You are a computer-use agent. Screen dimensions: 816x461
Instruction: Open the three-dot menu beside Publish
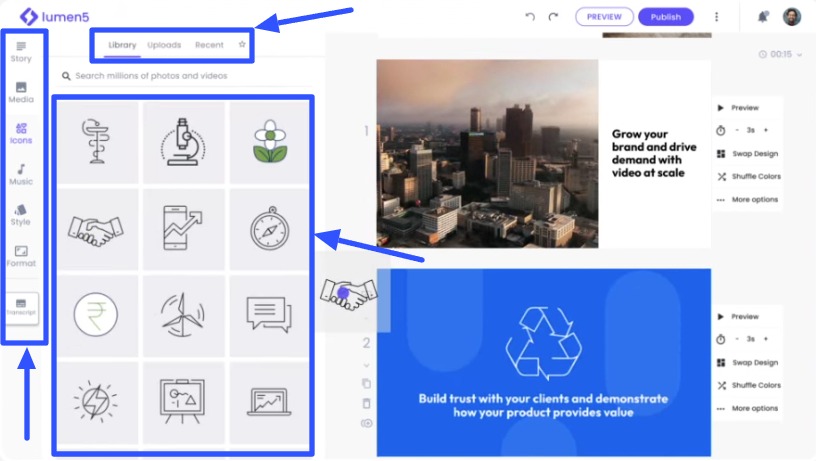[716, 17]
